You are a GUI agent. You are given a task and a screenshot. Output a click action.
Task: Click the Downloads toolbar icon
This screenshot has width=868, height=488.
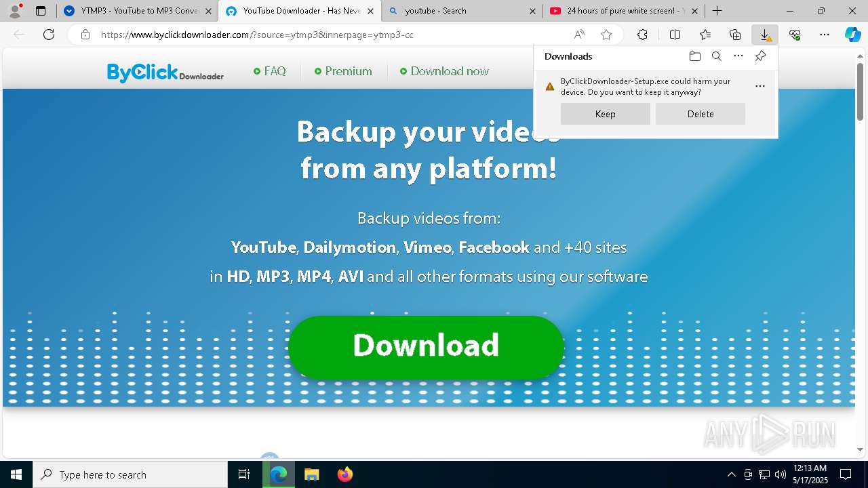coord(765,35)
